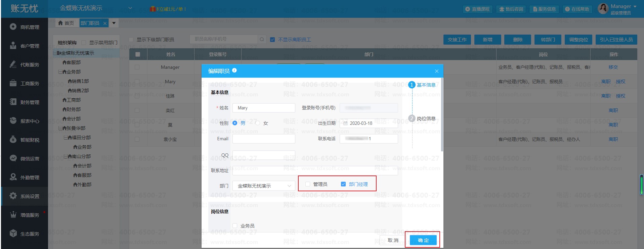The height and width of the screenshot is (249, 644).
Task: Check the 管理员 checkbox
Action: point(307,184)
